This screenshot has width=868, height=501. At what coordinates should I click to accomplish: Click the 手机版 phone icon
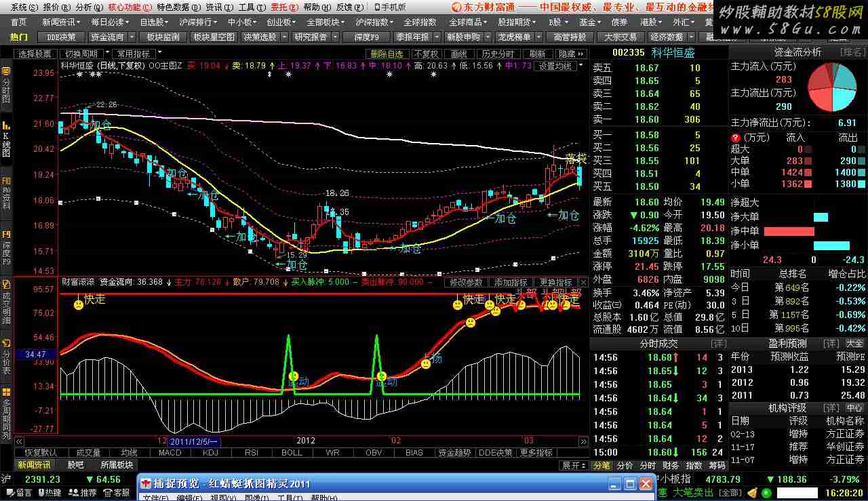[377, 7]
